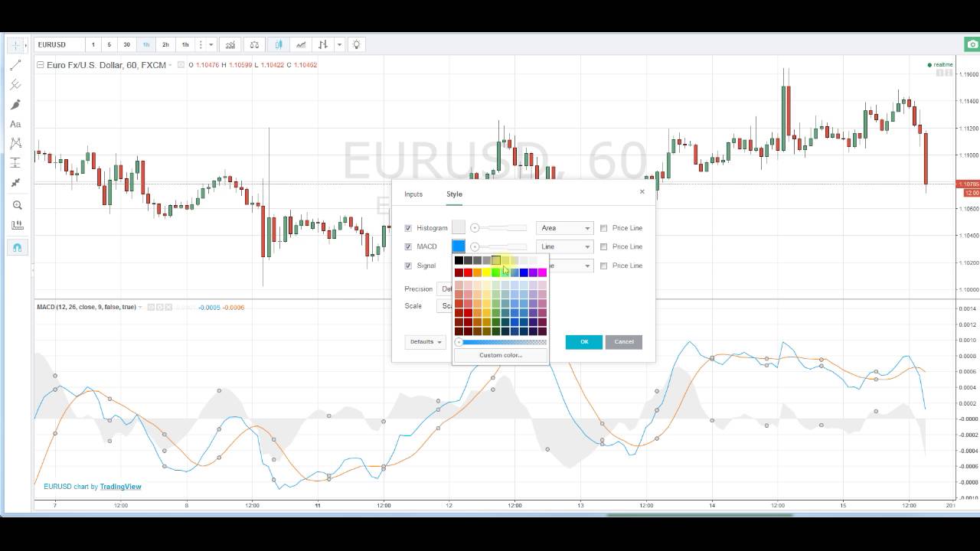This screenshot has width=980, height=551.
Task: Set 5 minute timeframe
Action: point(109,44)
